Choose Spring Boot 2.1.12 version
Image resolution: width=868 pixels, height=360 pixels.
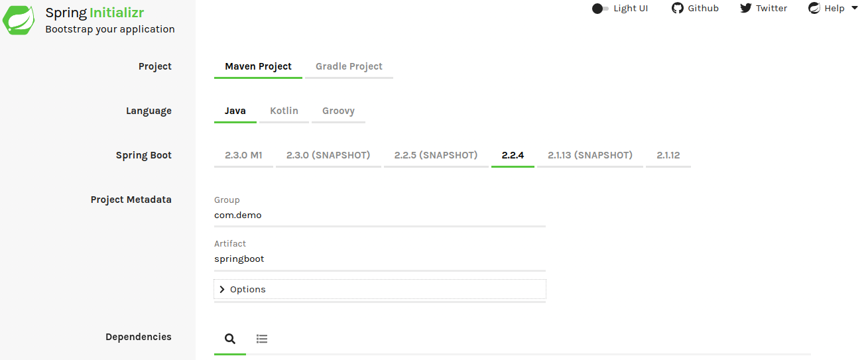668,155
